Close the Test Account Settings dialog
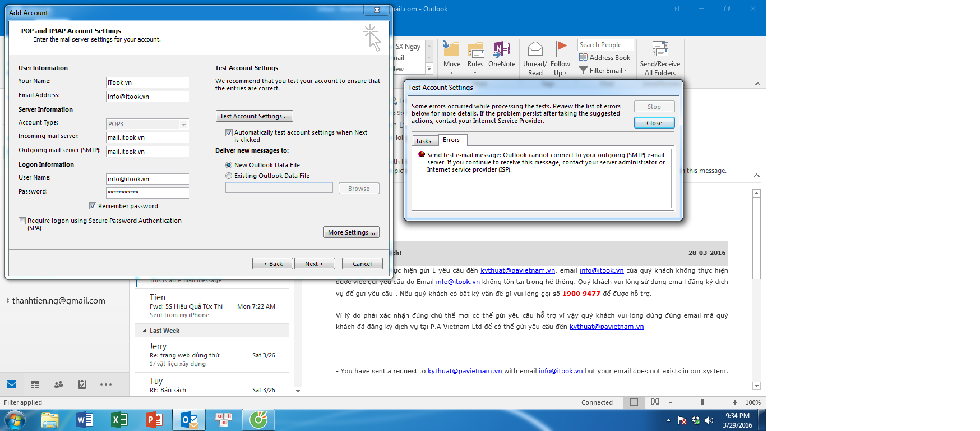 point(654,123)
